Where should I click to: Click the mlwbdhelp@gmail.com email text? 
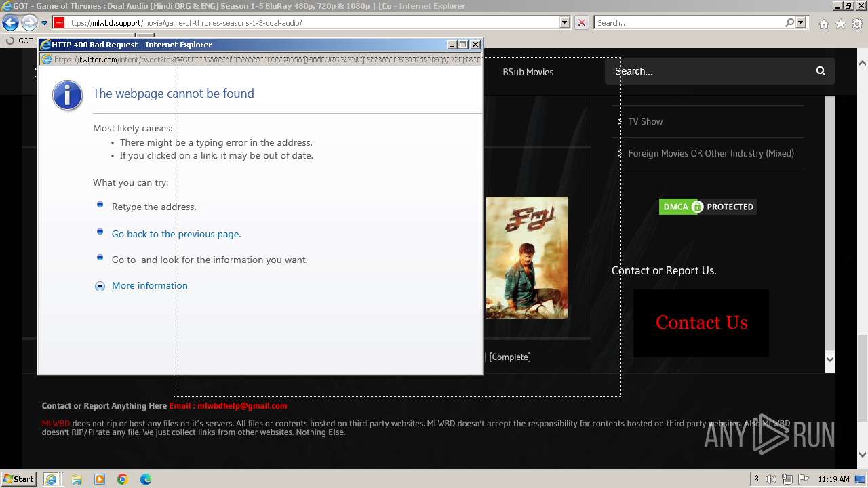(x=242, y=406)
